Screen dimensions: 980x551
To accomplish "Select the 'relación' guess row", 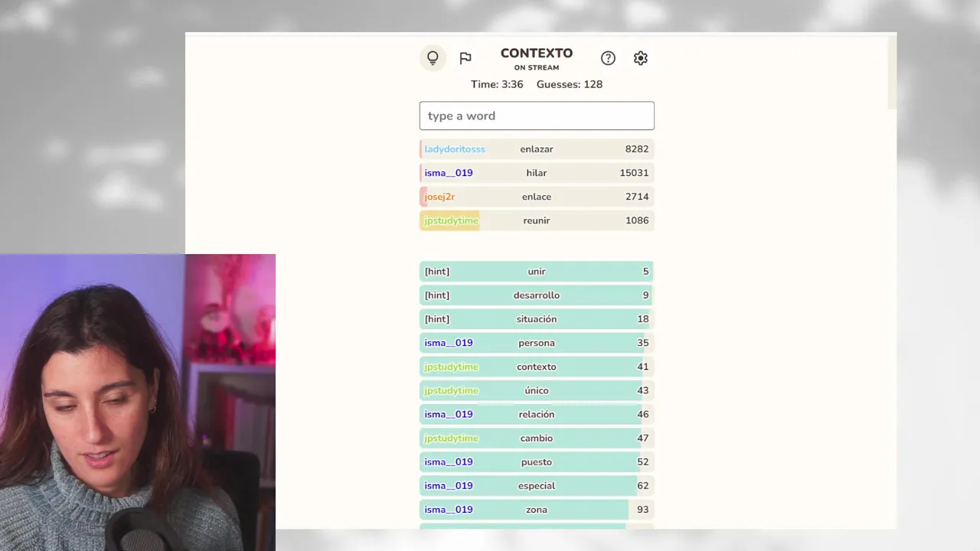I will click(537, 414).
